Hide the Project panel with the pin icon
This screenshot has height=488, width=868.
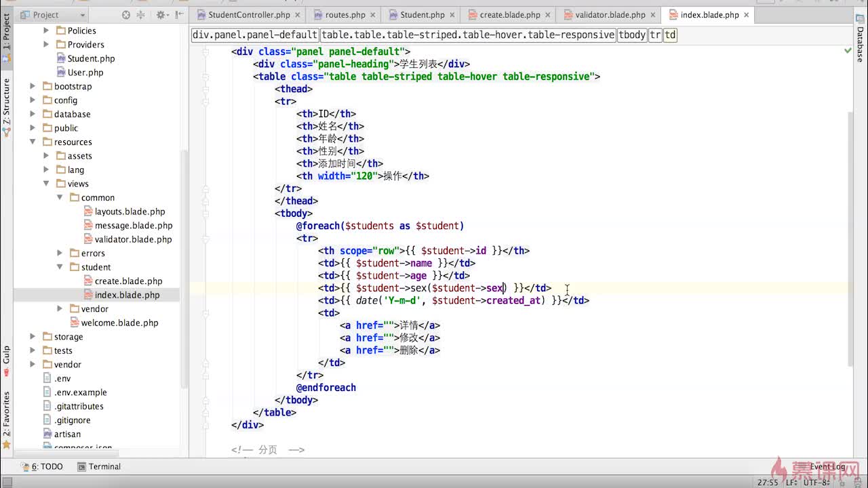(x=179, y=14)
